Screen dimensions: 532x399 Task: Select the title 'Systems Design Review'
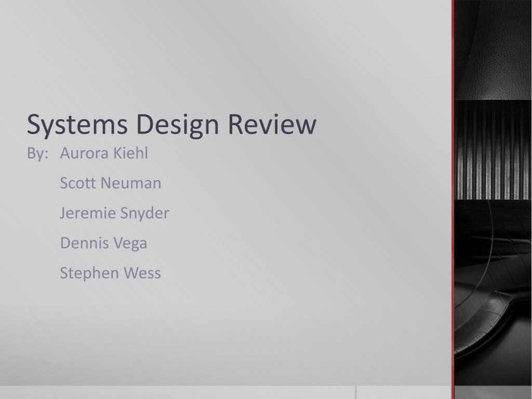point(171,125)
